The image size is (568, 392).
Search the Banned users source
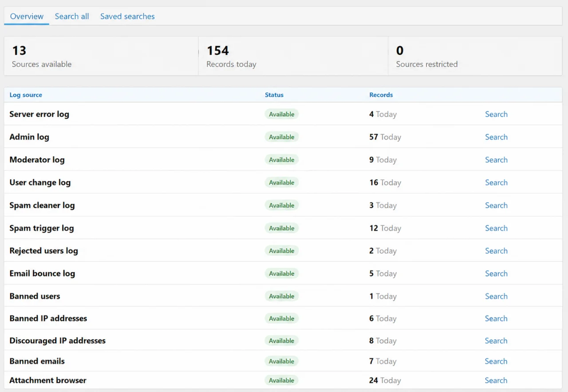click(x=496, y=296)
